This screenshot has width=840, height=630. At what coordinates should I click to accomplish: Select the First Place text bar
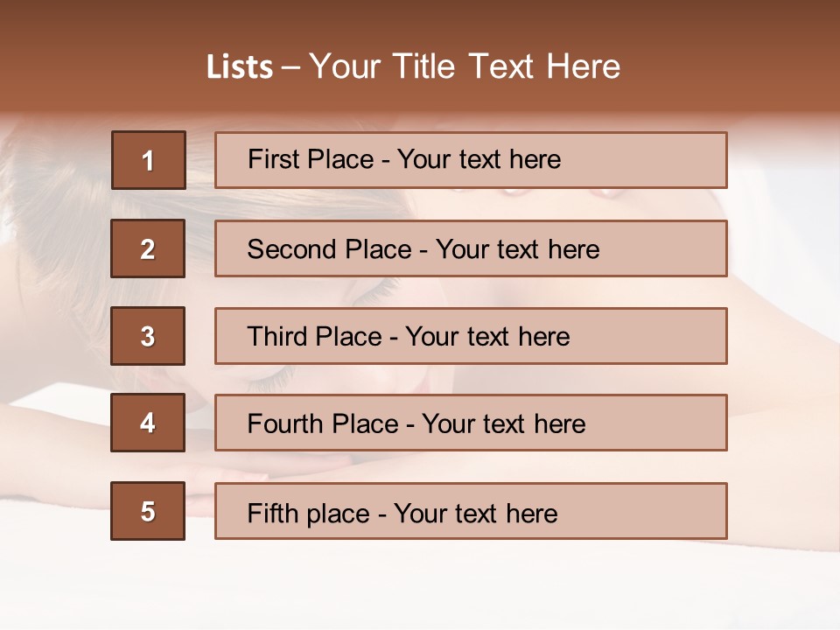(x=471, y=160)
